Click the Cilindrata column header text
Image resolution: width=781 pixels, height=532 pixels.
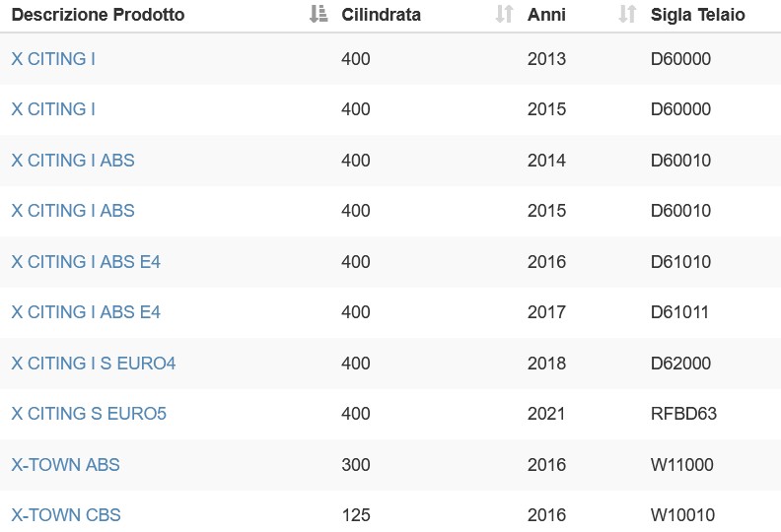pos(381,15)
